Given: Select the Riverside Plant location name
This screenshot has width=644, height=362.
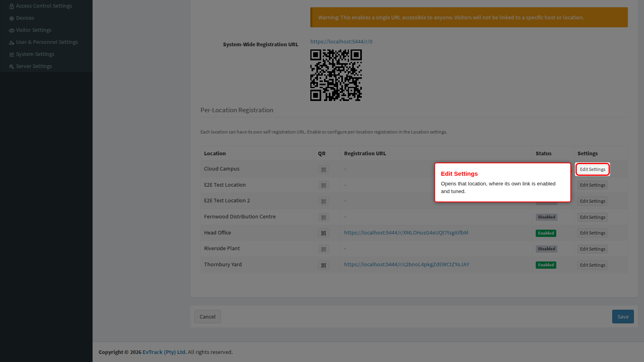Looking at the screenshot, I should click(x=222, y=248).
